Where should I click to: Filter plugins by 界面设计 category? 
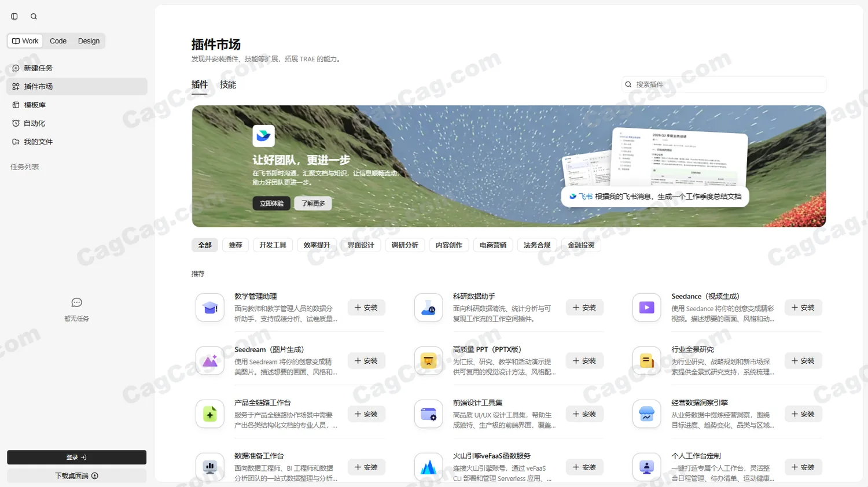pyautogui.click(x=361, y=245)
